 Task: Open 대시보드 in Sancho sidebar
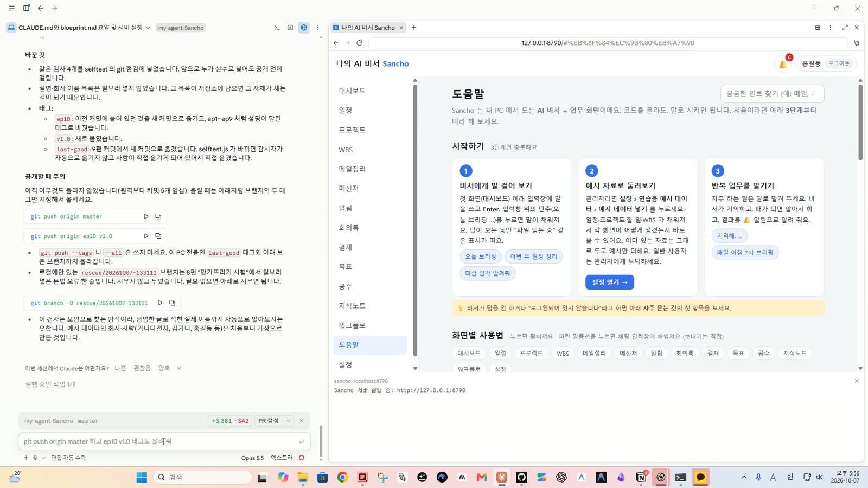point(352,91)
